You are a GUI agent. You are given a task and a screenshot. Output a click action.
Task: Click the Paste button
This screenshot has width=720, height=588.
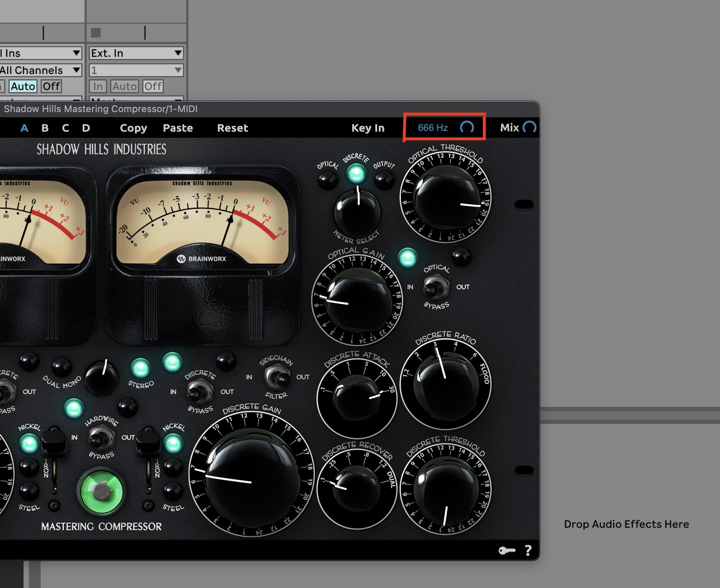pos(178,128)
